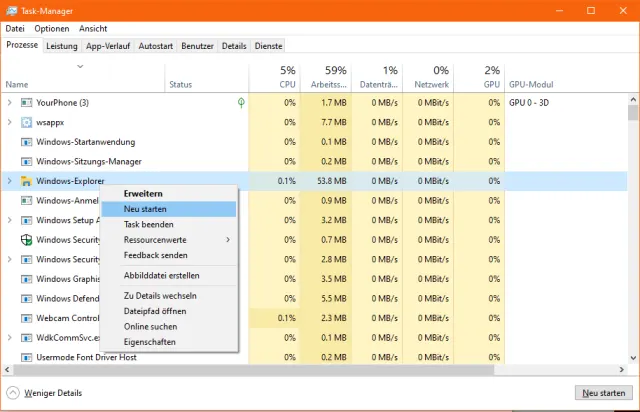Open the Optionen menu
Viewport: 640px width, 412px height.
(x=52, y=29)
